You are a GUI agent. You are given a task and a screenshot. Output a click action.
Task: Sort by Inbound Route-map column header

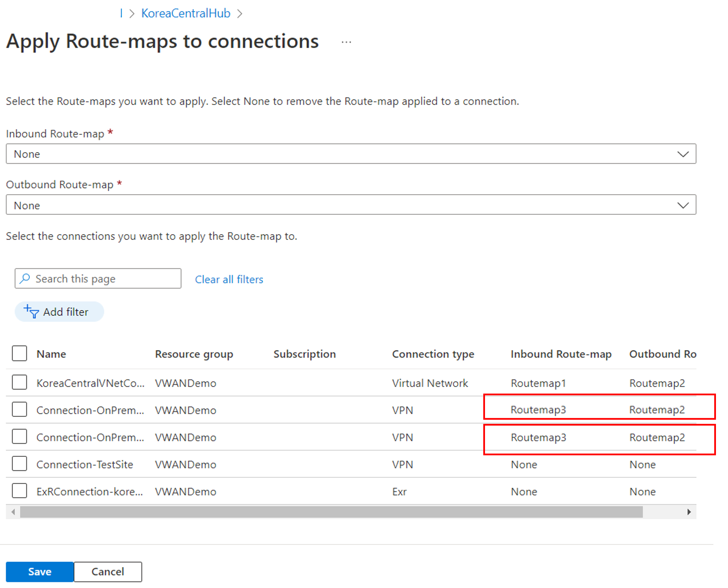point(561,354)
